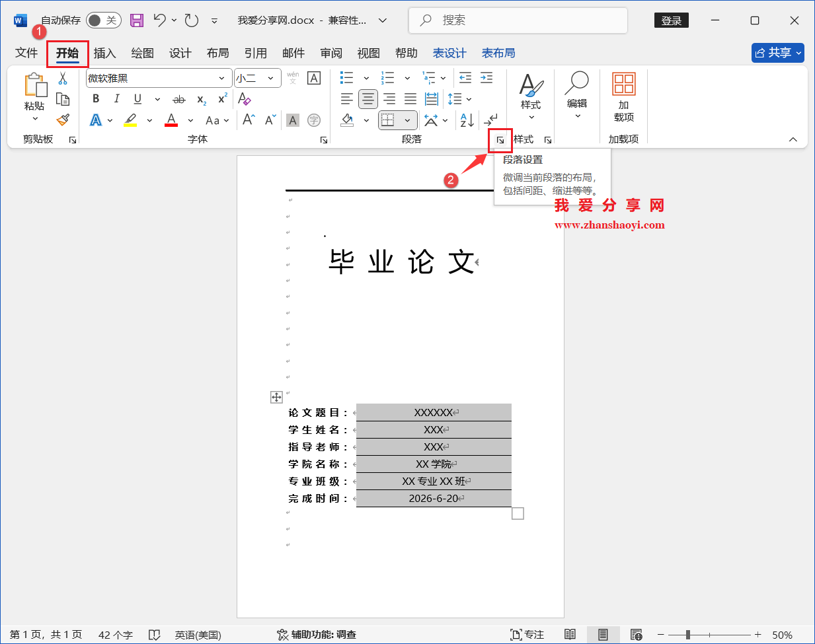Switch to the 引用 References tab
The image size is (815, 644).
(255, 53)
